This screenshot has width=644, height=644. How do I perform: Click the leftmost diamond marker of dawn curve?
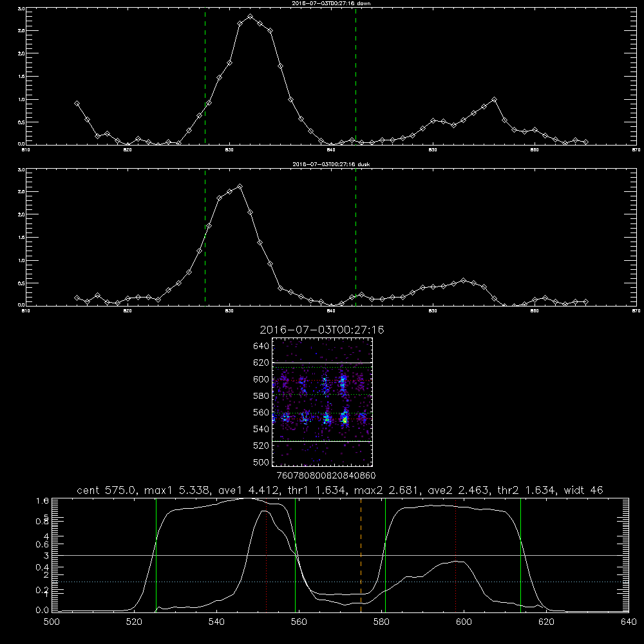click(77, 104)
